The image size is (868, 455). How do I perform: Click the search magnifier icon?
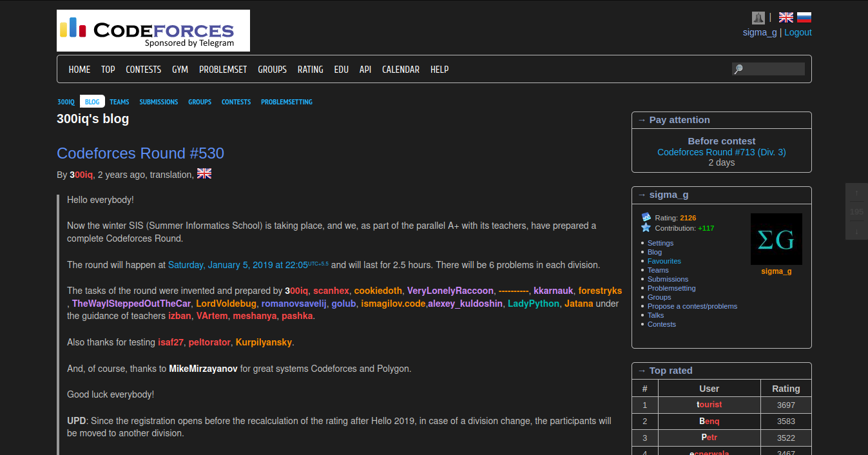(738, 69)
